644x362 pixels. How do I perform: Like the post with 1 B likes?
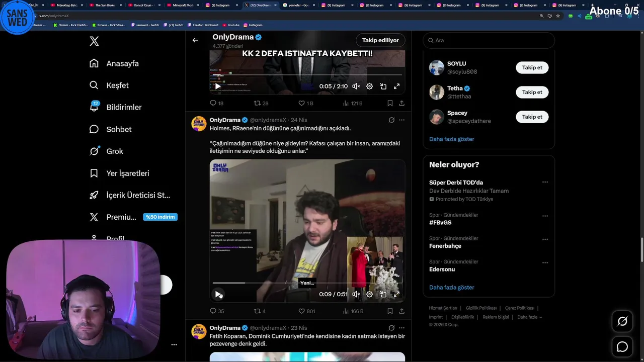[305, 103]
